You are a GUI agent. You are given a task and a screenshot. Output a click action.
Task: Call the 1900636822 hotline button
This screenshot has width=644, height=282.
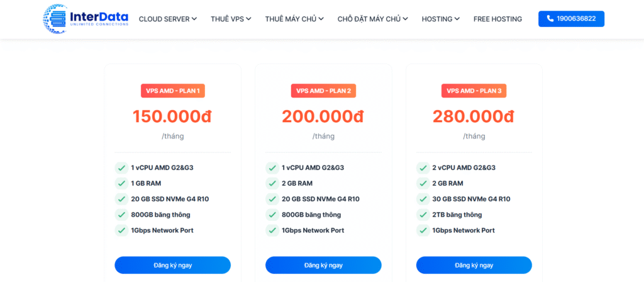click(571, 19)
